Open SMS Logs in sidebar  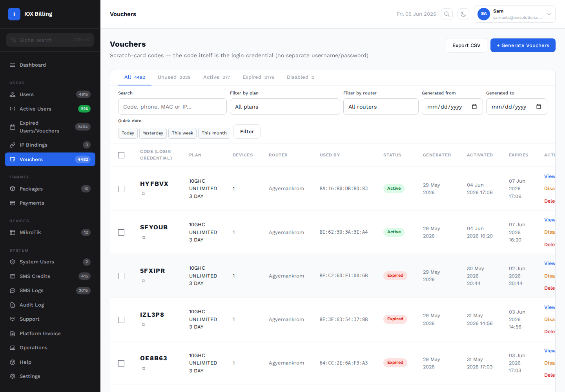click(x=50, y=290)
